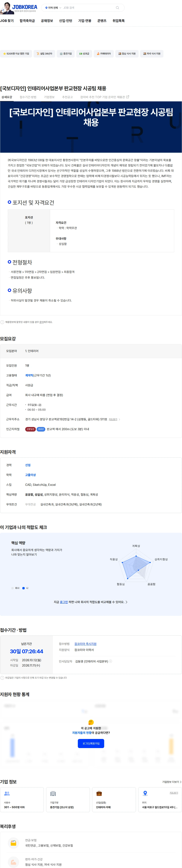Click the chevron after 근무지주소 지도보기

pyautogui.click(x=119, y=419)
